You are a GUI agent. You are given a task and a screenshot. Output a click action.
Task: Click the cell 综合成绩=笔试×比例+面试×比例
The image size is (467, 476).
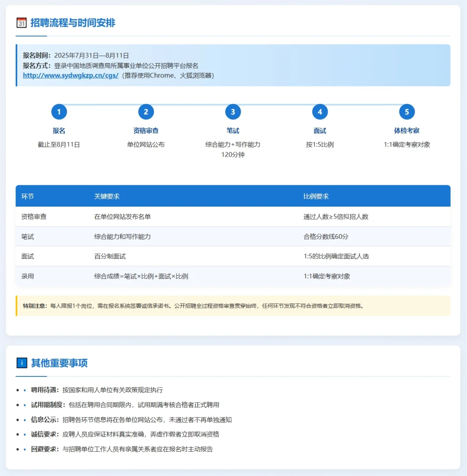pyautogui.click(x=141, y=277)
